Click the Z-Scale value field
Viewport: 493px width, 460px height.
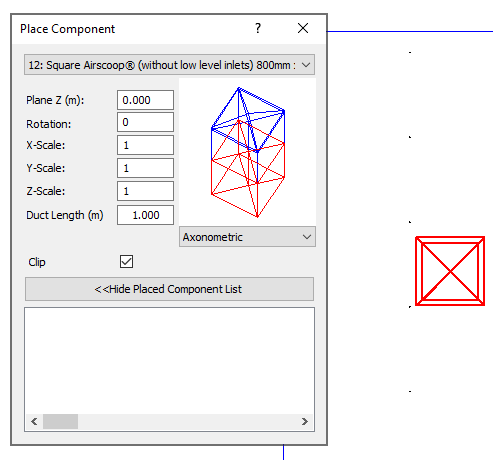145,191
